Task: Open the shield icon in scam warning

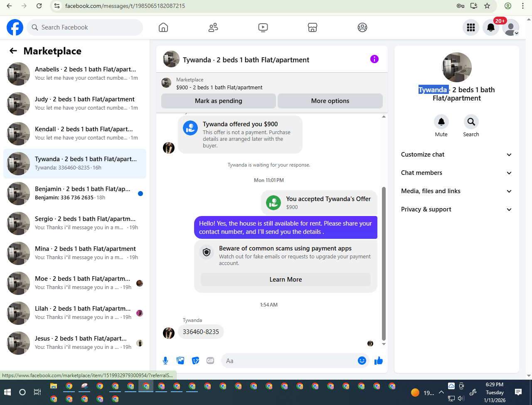Action: click(x=207, y=252)
